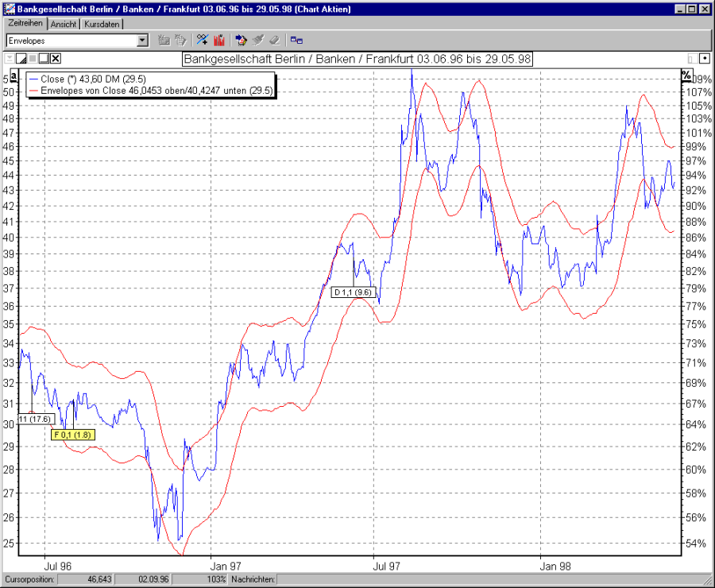Click the colored arrow import icon
The width and height of the screenshot is (715, 588).
[x=241, y=40]
